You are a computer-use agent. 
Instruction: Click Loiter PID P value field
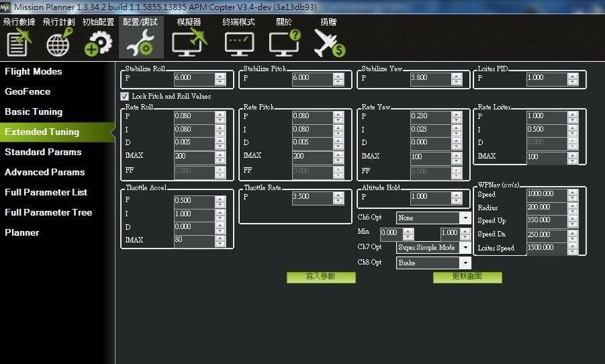point(547,79)
